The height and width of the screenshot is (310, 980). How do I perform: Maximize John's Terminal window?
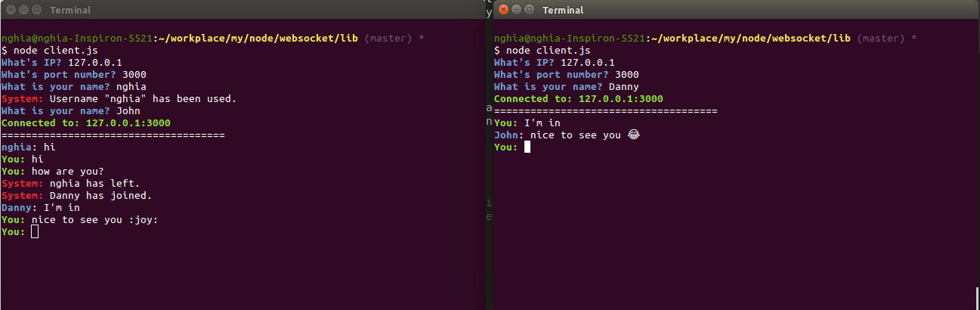[x=36, y=10]
